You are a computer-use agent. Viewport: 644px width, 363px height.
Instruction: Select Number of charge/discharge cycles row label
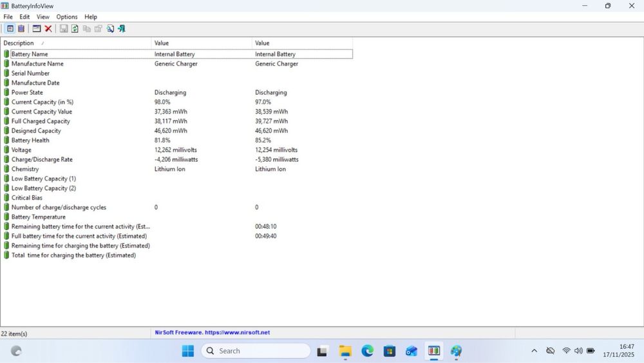(59, 207)
